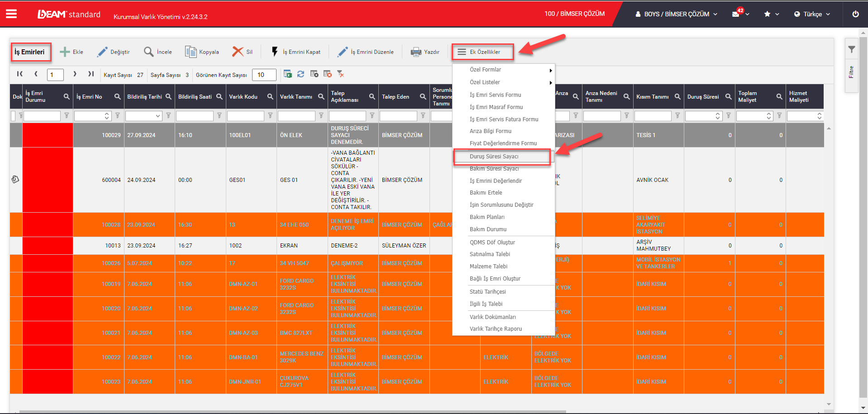Go to the first page
The width and height of the screenshot is (868, 414).
[20, 74]
